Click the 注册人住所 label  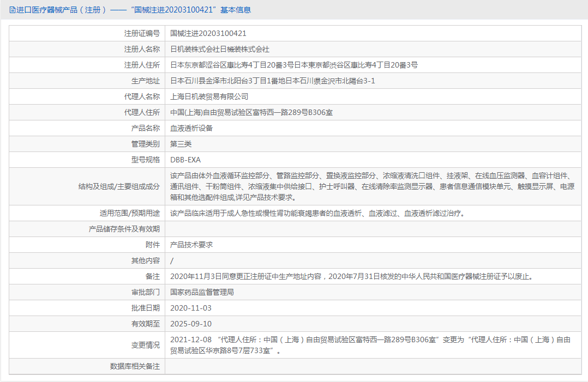click(x=142, y=65)
